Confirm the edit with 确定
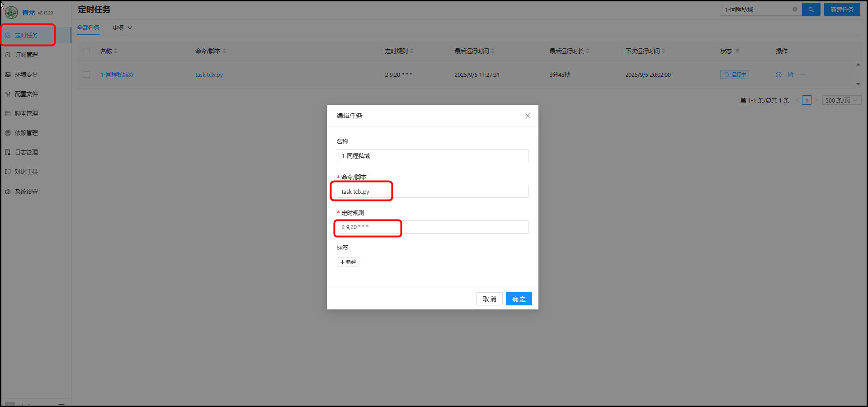 click(x=519, y=299)
